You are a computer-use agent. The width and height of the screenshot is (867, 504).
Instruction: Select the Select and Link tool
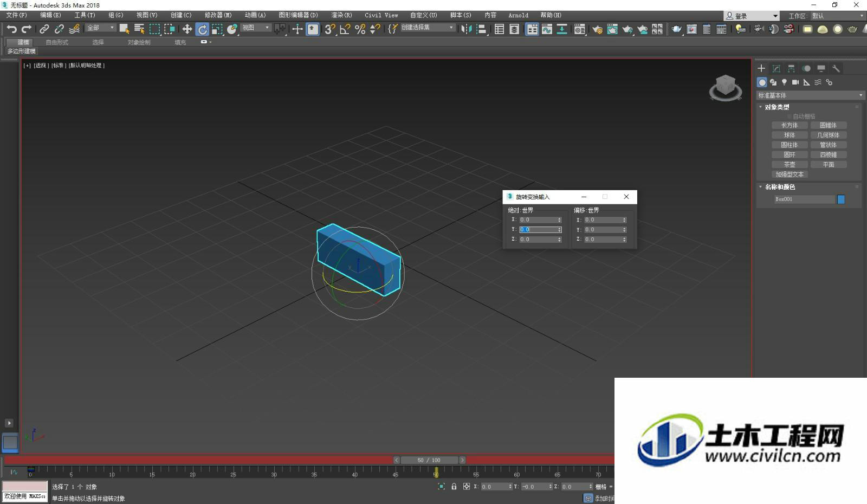[44, 29]
